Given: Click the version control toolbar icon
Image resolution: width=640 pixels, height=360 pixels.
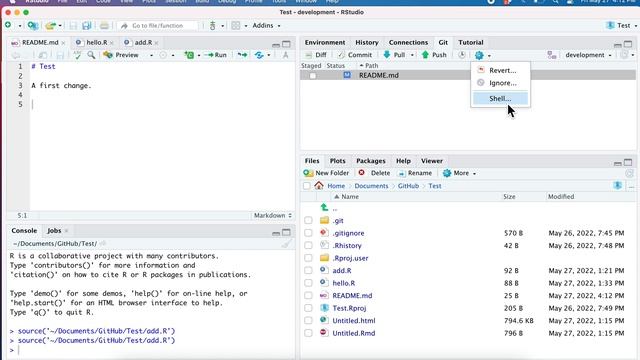Looking at the screenshot, I should click(212, 26).
